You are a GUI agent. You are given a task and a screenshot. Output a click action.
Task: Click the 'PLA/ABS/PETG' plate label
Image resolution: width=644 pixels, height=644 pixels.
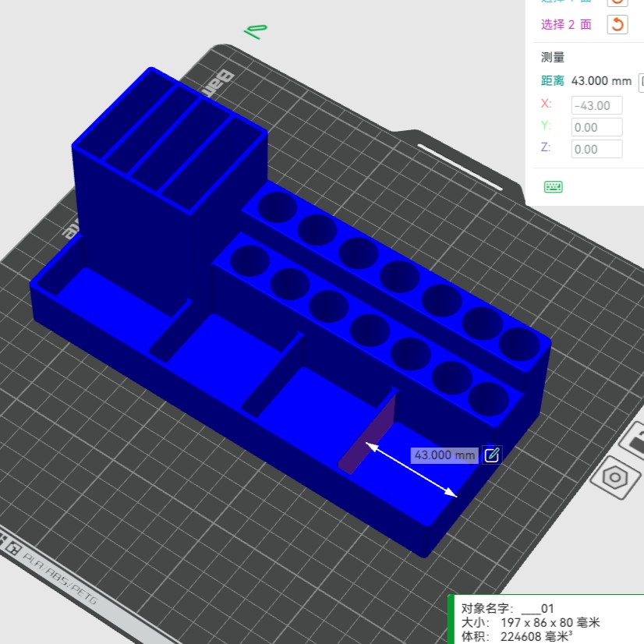60,579
